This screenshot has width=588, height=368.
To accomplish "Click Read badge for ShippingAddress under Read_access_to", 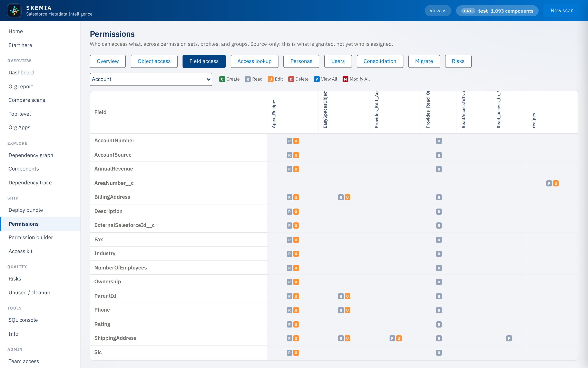I will pyautogui.click(x=509, y=339).
